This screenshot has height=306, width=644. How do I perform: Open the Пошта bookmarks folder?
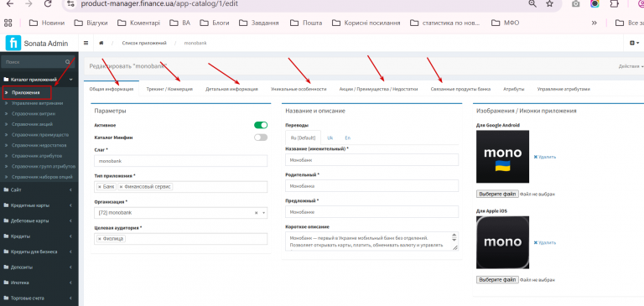coord(306,23)
